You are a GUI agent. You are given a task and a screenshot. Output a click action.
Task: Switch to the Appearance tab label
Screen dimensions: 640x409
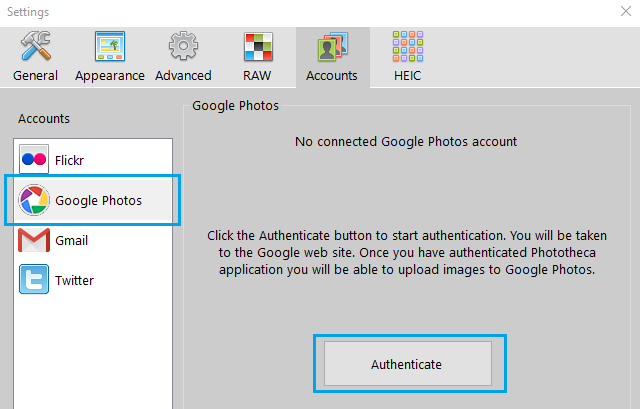[x=110, y=76]
